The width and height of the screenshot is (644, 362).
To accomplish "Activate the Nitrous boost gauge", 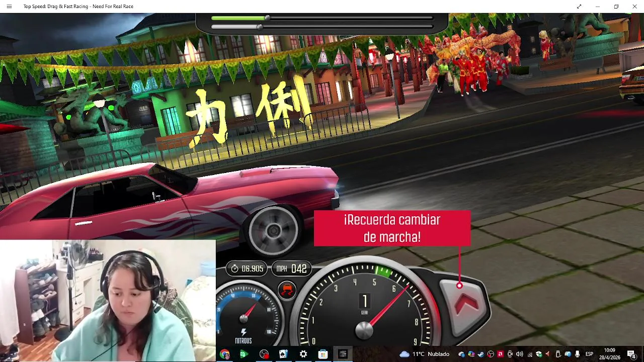I will coord(245,315).
